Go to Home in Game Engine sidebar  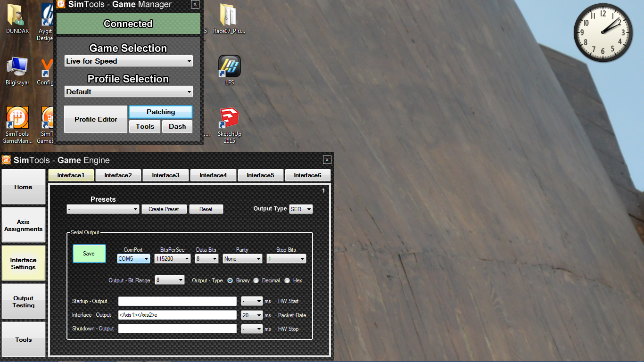pos(24,187)
